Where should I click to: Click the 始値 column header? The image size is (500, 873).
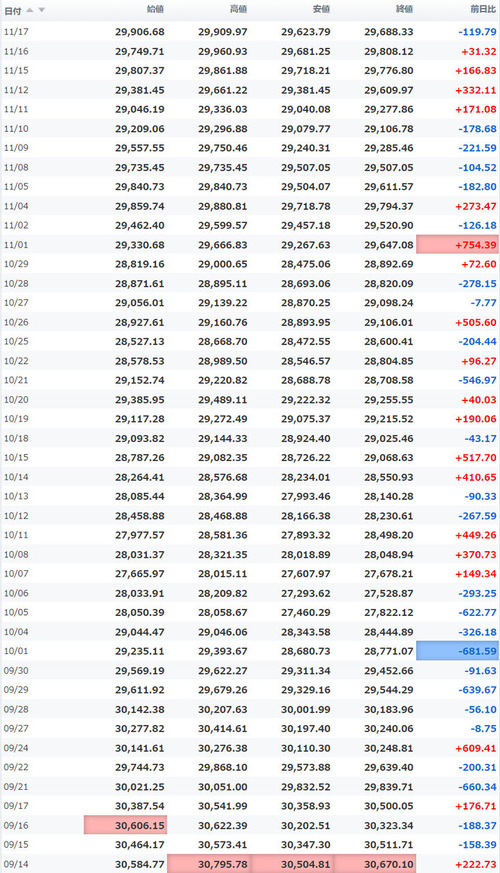coord(155,9)
